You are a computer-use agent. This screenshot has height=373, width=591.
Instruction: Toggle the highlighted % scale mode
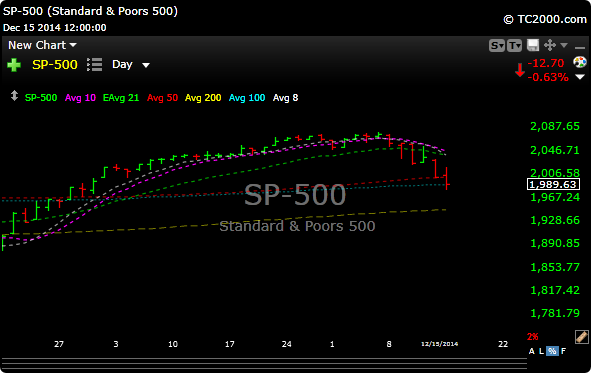tap(552, 351)
